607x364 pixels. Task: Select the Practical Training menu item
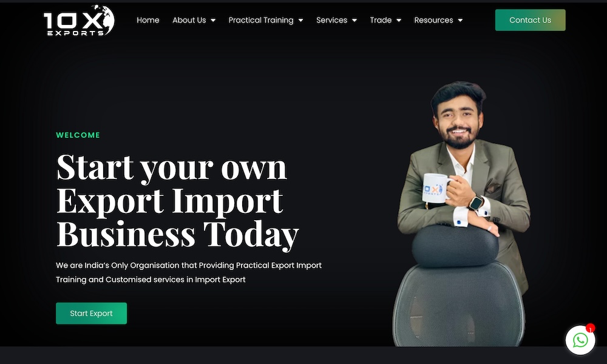pyautogui.click(x=261, y=20)
